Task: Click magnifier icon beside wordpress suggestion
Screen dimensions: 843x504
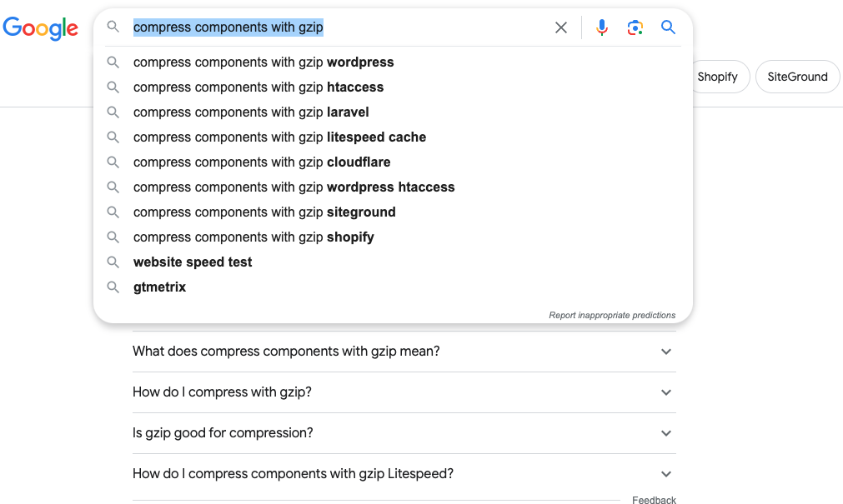Action: [113, 62]
